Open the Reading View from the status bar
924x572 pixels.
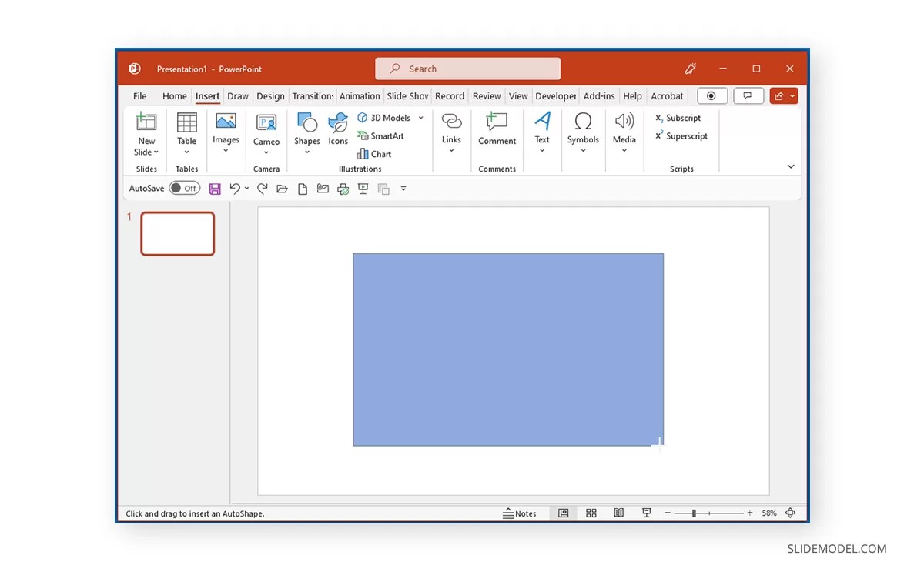(x=618, y=513)
